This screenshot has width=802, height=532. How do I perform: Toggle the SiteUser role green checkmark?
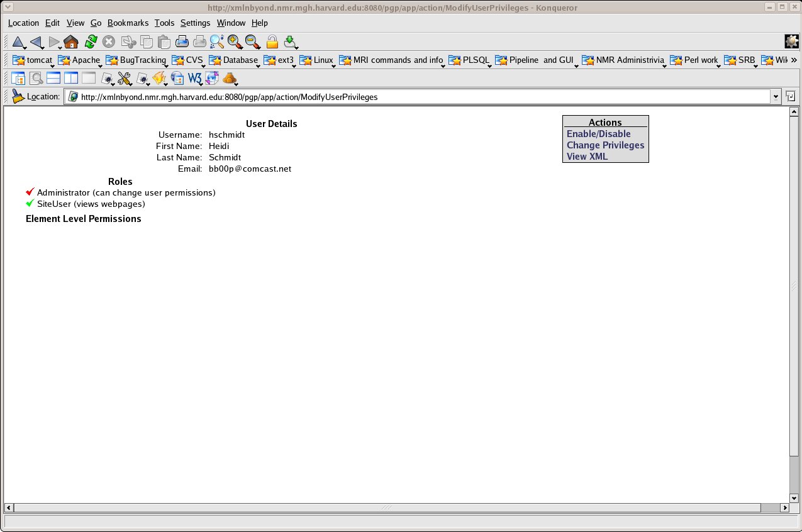tap(30, 203)
